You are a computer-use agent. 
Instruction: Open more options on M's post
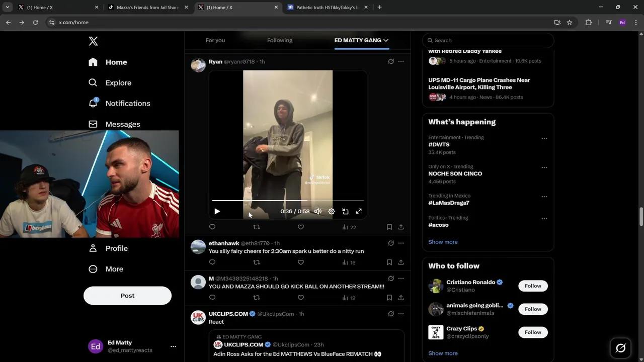[x=401, y=279]
